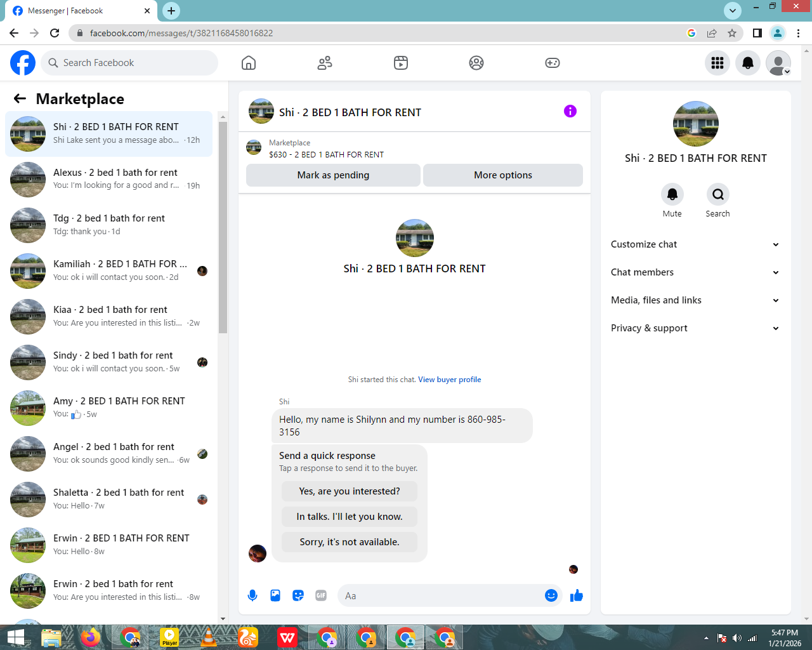Open the Notifications bell in the top bar
Screen dimensions: 812x650
pos(748,63)
